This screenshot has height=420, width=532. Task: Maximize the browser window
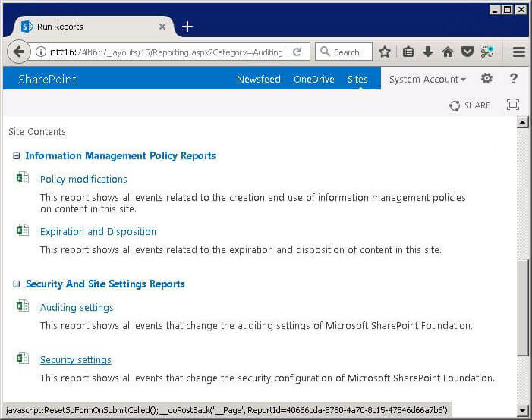click(507, 10)
